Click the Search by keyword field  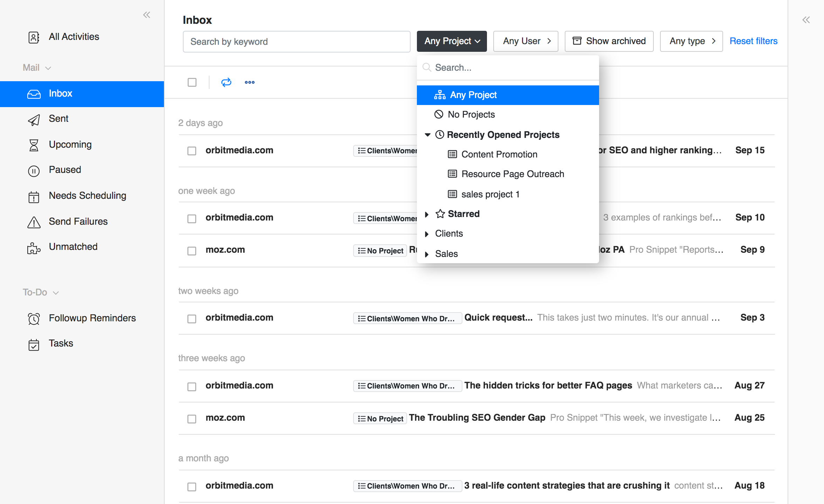tap(296, 42)
